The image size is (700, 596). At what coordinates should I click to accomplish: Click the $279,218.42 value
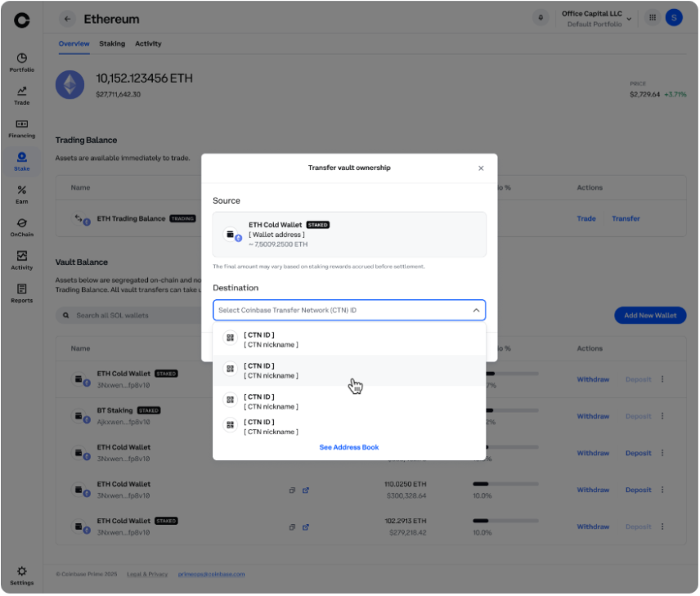407,533
